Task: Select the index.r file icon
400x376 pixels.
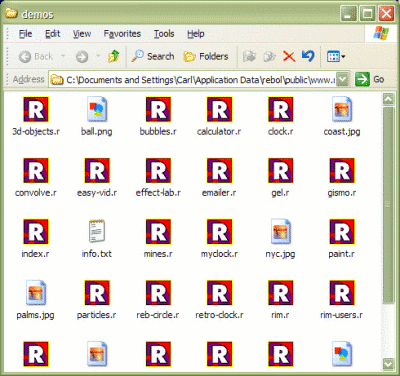Action: [36, 232]
